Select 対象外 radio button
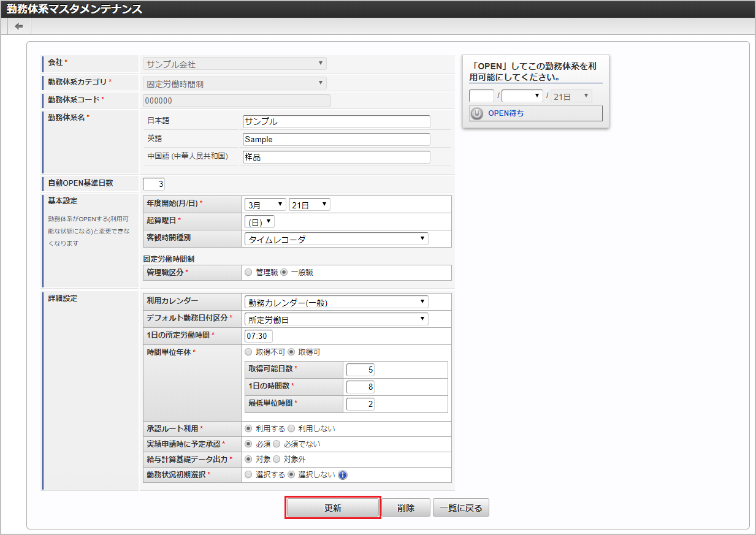The width and height of the screenshot is (756, 535). coord(277,459)
